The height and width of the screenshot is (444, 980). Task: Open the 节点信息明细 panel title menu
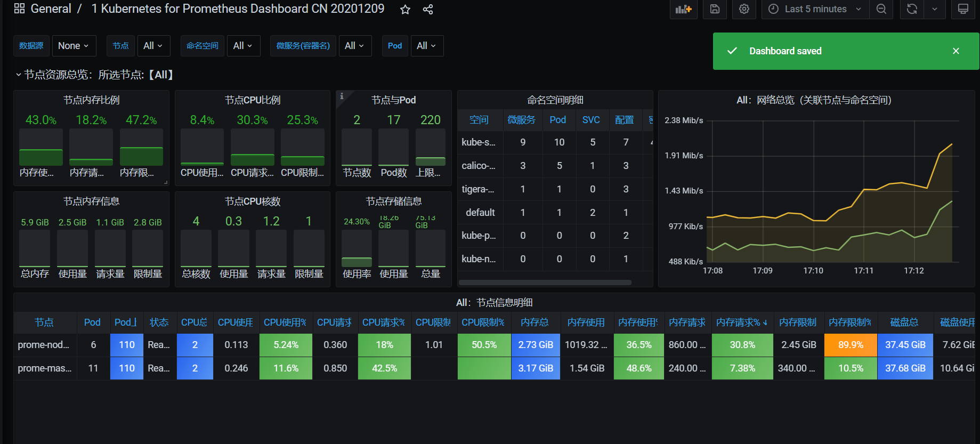[x=494, y=302]
